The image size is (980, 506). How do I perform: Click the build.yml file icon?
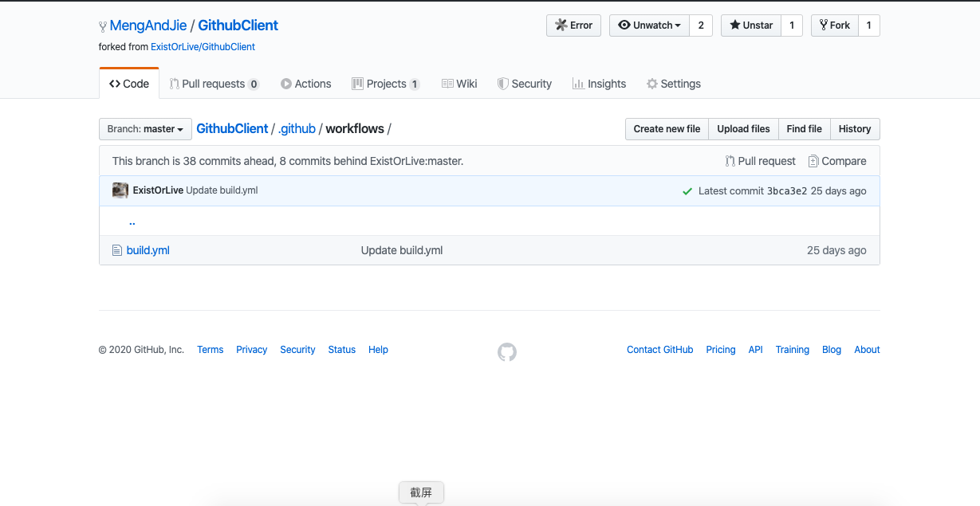click(x=116, y=250)
